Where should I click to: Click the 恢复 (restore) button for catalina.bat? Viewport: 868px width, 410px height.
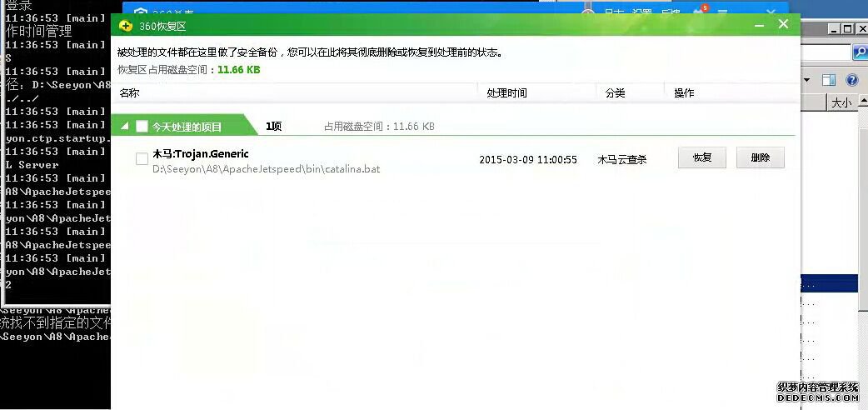point(702,157)
